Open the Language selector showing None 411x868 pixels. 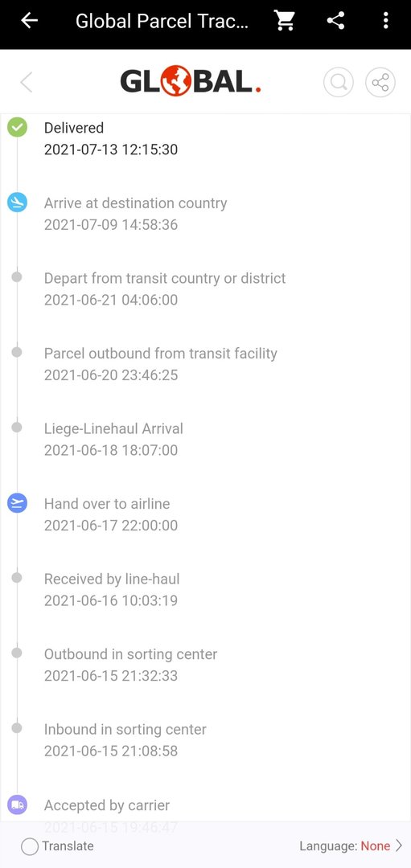coord(351,845)
